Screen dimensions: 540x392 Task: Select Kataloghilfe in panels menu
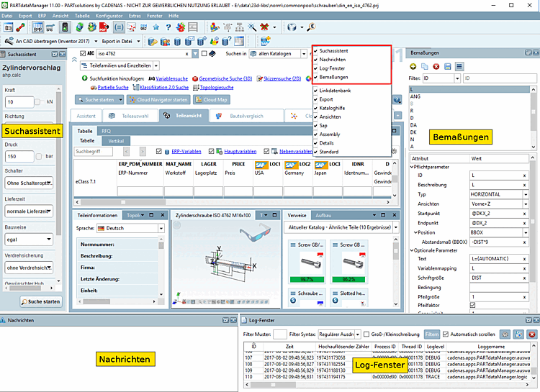[332, 108]
